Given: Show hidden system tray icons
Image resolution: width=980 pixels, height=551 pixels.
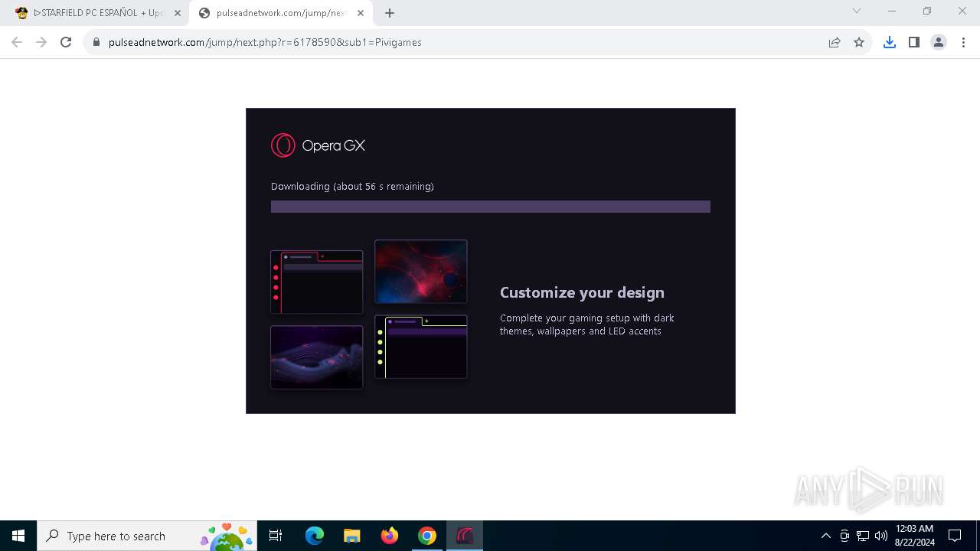Looking at the screenshot, I should (x=825, y=536).
